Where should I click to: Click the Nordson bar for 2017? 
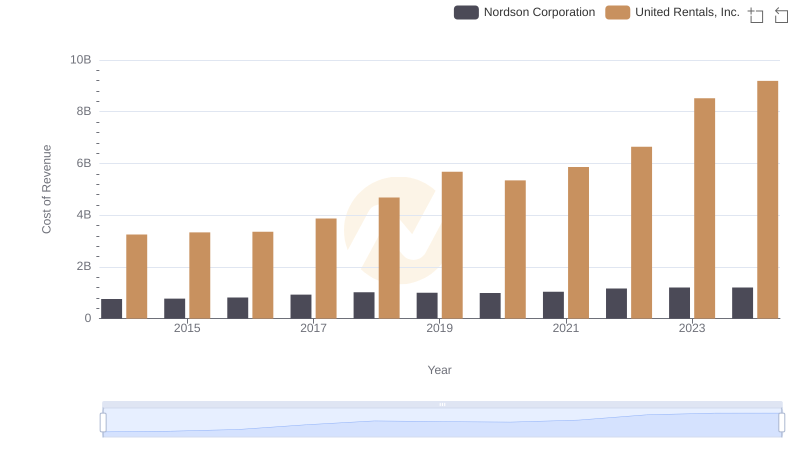pos(301,306)
